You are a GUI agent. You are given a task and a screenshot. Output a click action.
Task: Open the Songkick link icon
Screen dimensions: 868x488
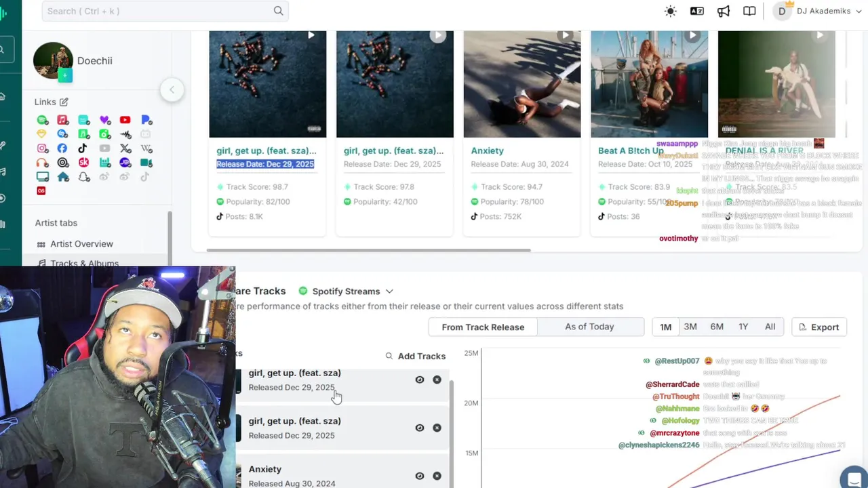83,163
